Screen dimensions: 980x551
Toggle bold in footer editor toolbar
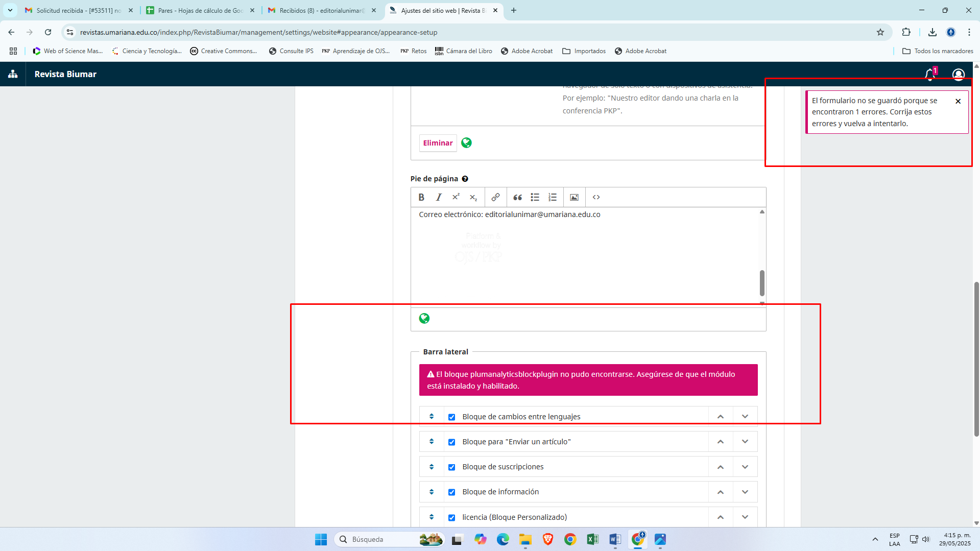[x=421, y=197]
